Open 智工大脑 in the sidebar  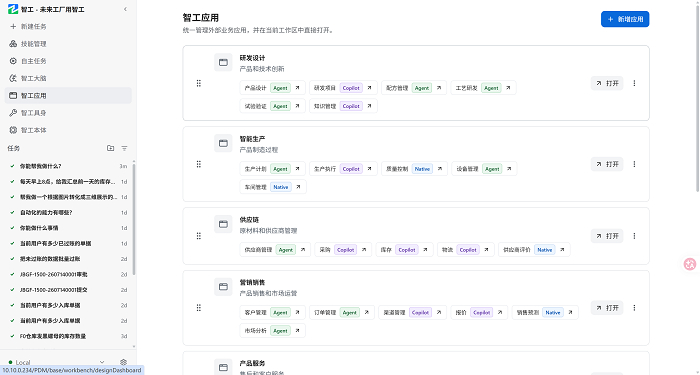pyautogui.click(x=68, y=78)
